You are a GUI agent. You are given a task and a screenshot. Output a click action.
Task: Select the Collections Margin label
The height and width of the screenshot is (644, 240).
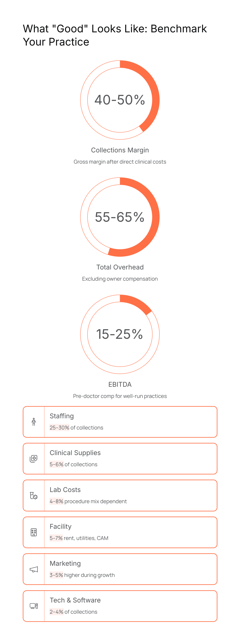click(x=120, y=150)
